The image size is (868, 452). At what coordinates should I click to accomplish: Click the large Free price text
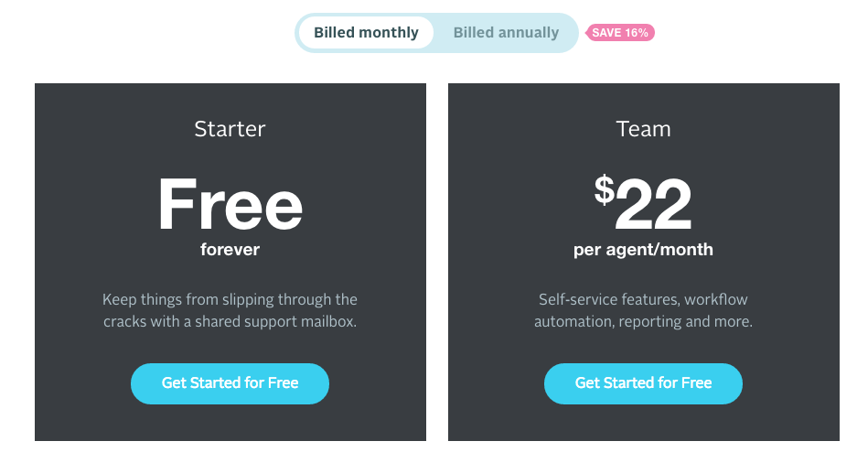click(x=230, y=205)
